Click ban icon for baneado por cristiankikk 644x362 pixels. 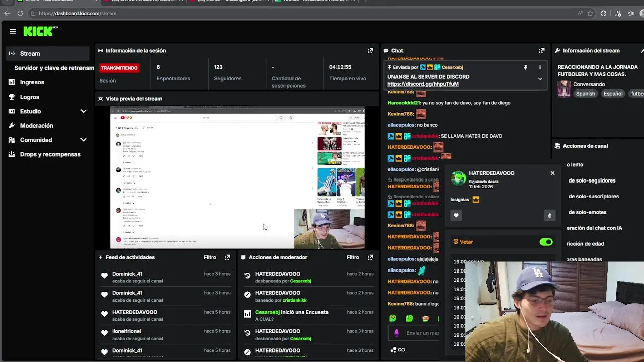[247, 295]
